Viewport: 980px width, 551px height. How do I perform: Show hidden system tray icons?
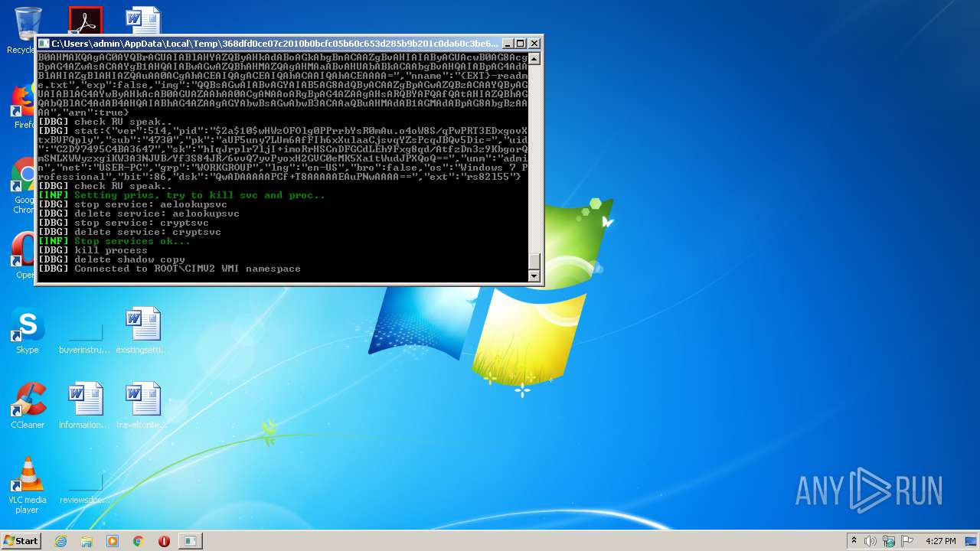(x=854, y=541)
